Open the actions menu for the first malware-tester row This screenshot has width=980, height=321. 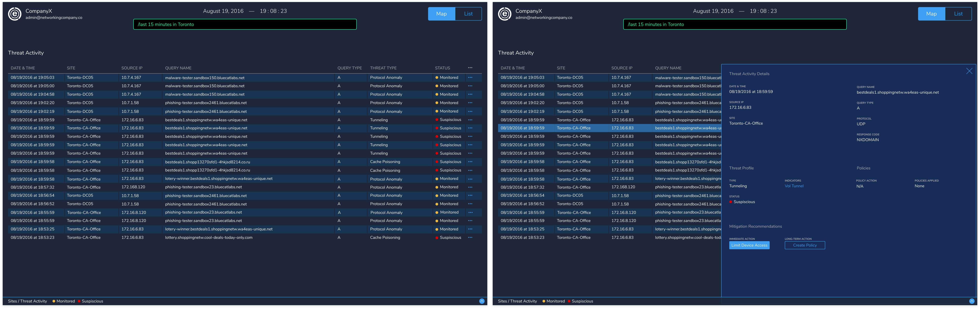tap(470, 77)
